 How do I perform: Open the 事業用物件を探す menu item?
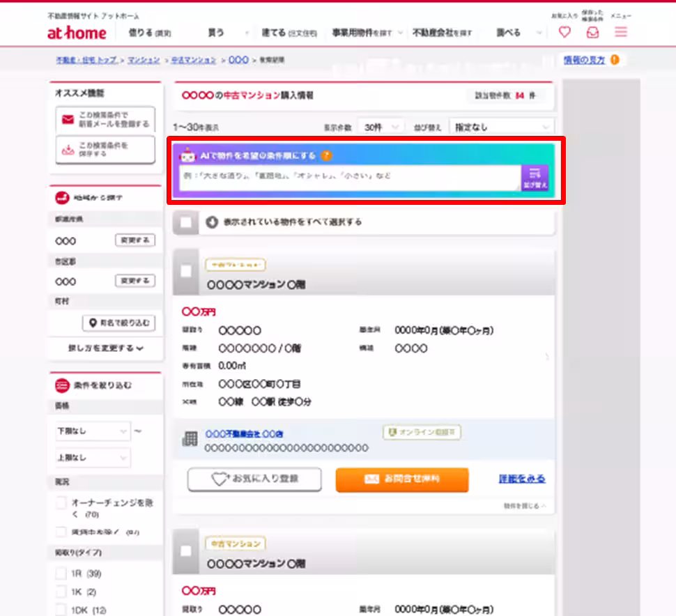point(362,33)
